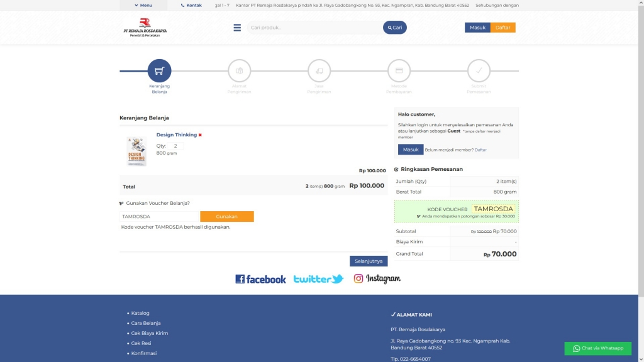Click the header Masuk button

click(x=477, y=28)
